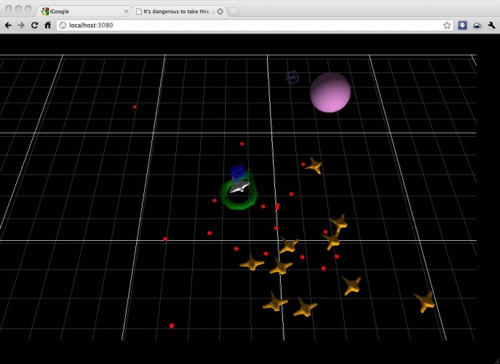Click the blue wireframe sphere near the pink sphere
The image size is (500, 364).
pos(292,77)
